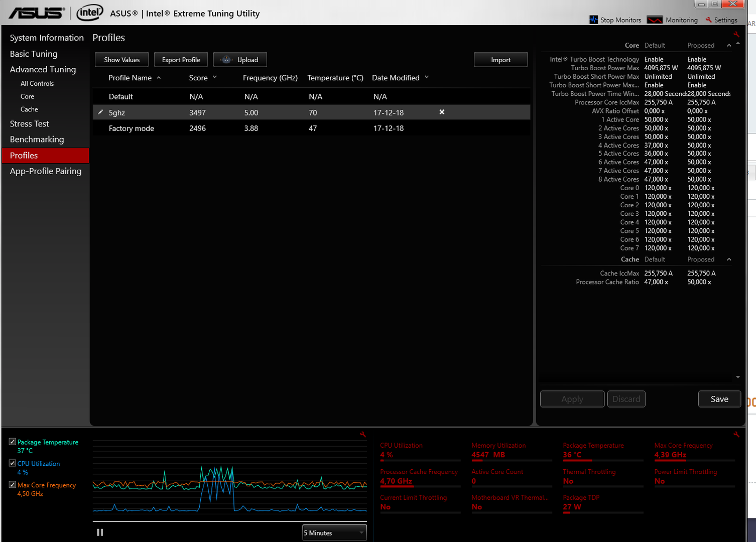The height and width of the screenshot is (542, 756).
Task: Select Core under Advanced Tuning
Action: (28, 96)
